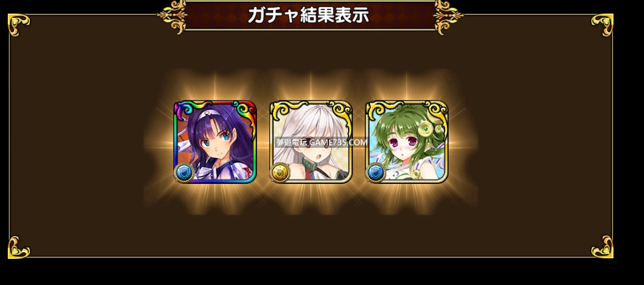The image size is (644, 285).
Task: Click gold swirl corner of white-haired card
Action: pyautogui.click(x=340, y=111)
